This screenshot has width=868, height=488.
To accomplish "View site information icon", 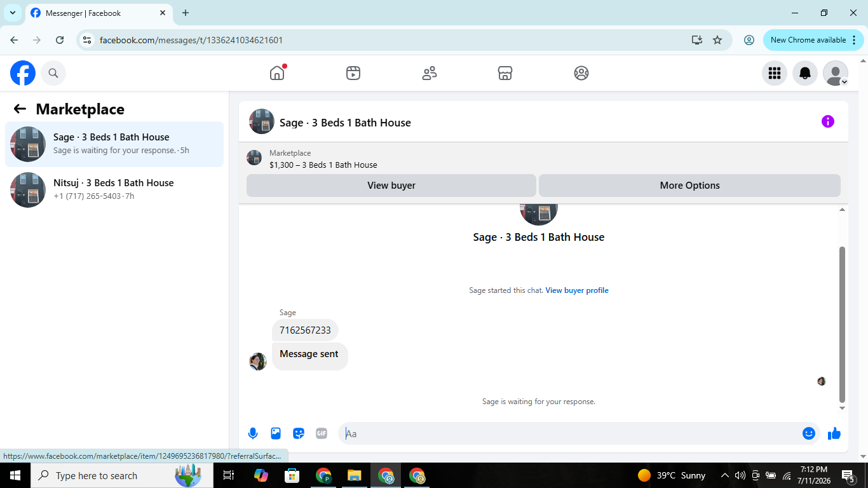I will click(x=87, y=40).
